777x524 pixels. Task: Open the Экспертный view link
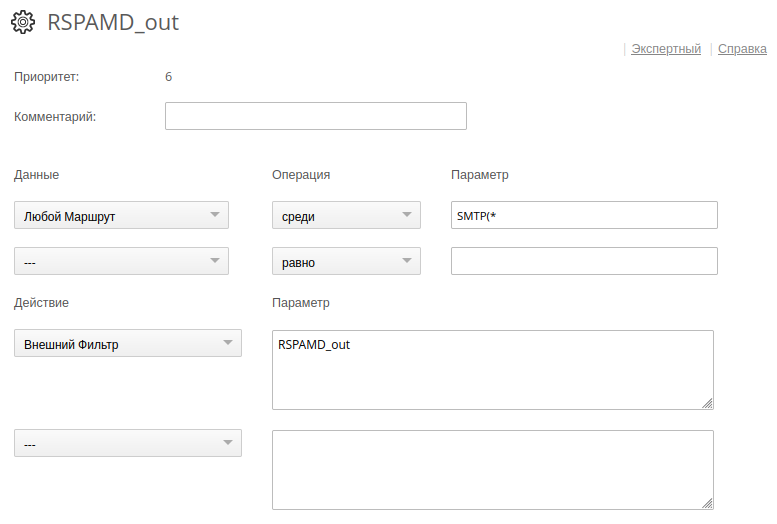(x=666, y=48)
